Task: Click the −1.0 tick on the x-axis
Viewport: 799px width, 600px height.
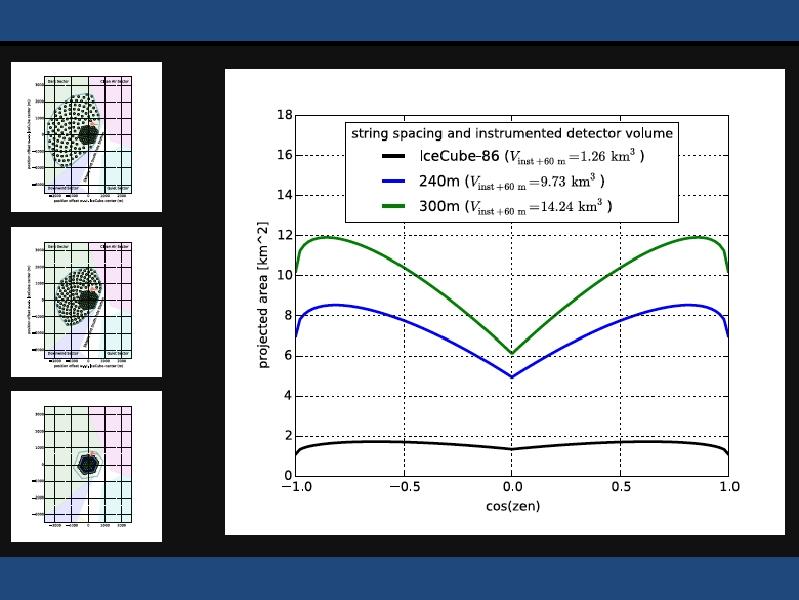Action: tap(295, 487)
